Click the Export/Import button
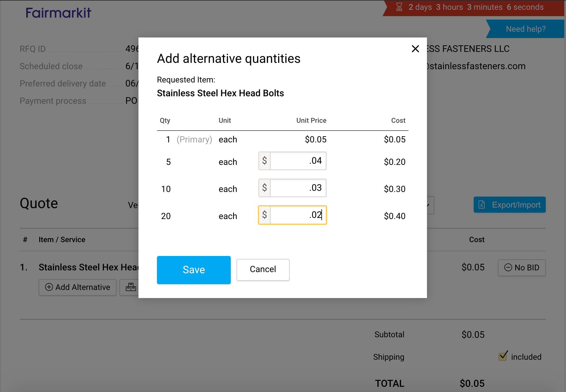This screenshot has height=392, width=566. [509, 205]
